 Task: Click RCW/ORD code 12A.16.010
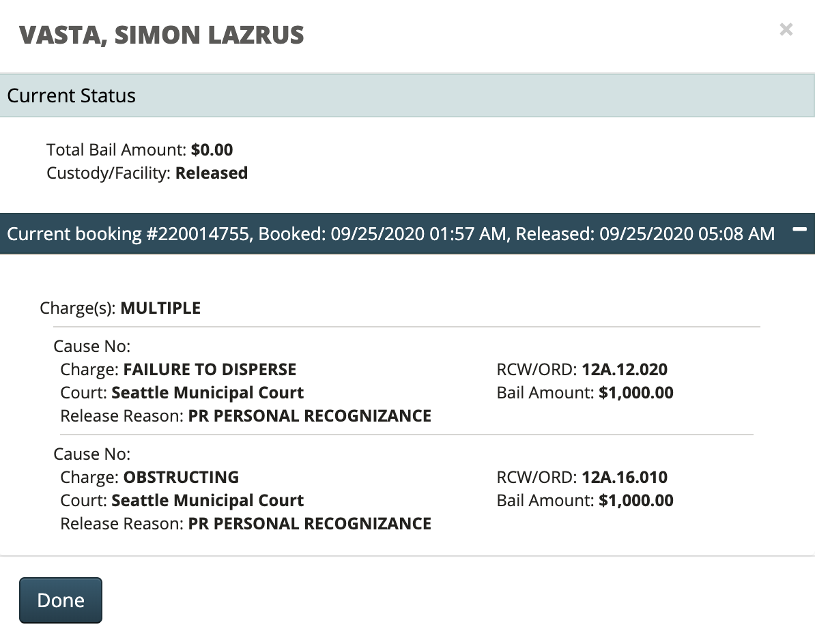pos(624,477)
